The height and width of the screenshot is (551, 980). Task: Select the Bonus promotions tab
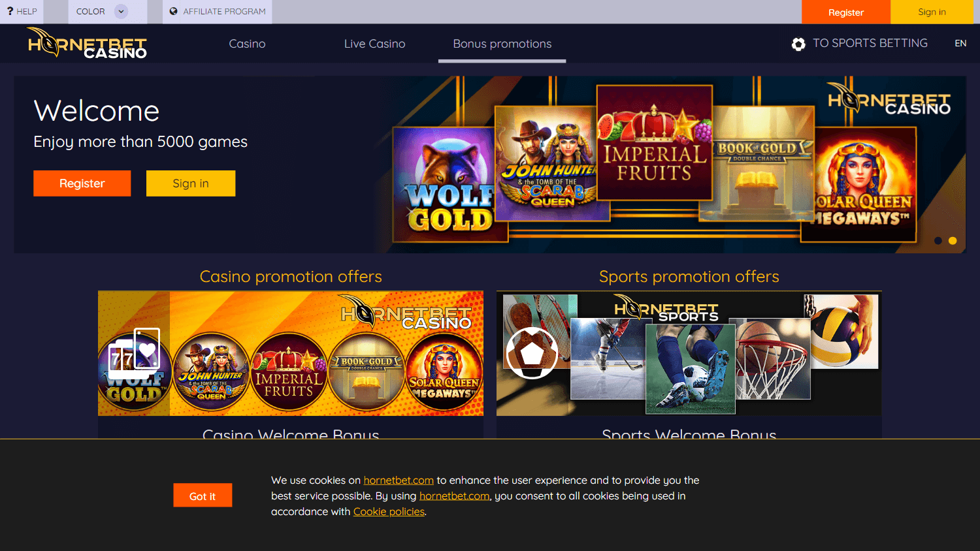[x=502, y=44]
